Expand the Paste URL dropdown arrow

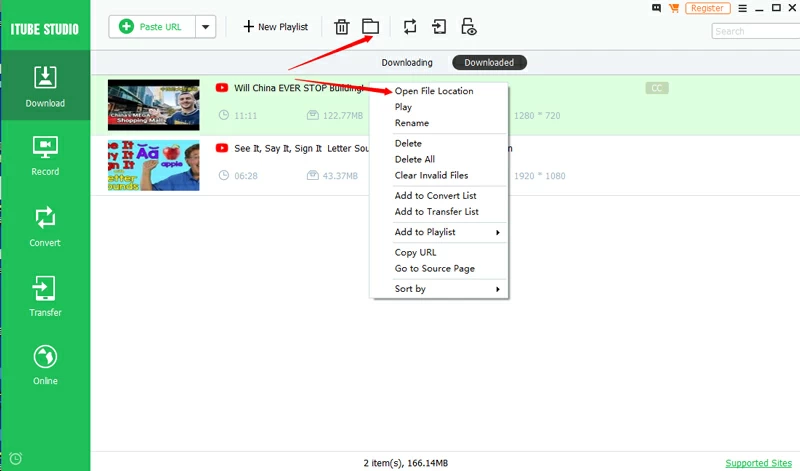click(205, 27)
